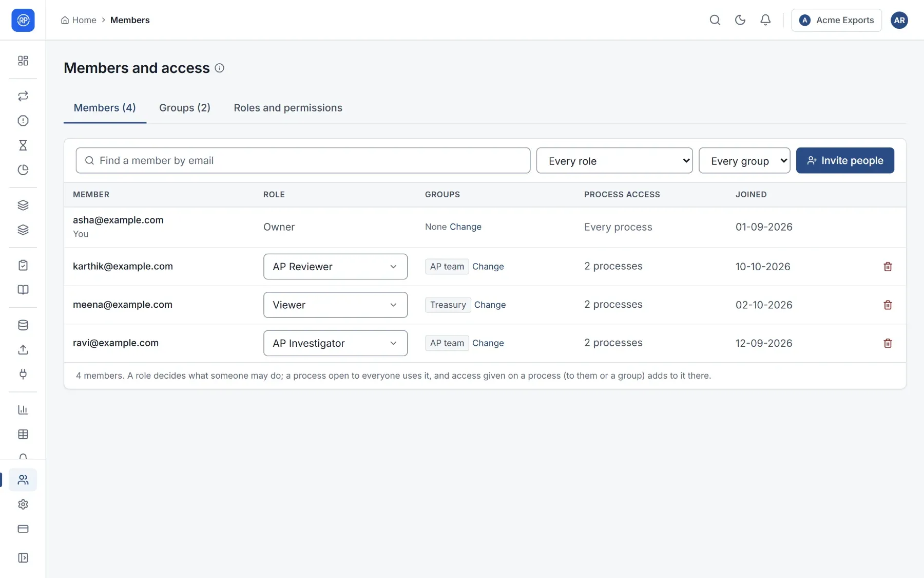Click the JOINED column header
This screenshot has width=924, height=578.
(751, 195)
